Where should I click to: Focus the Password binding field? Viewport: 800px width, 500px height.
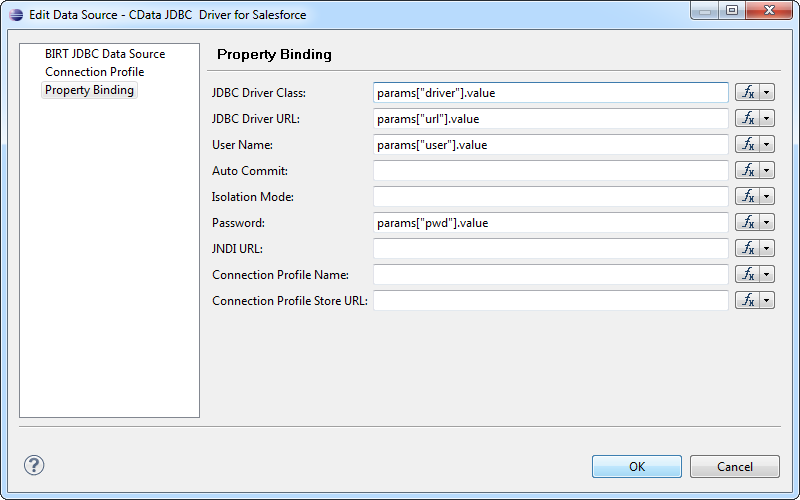point(550,222)
